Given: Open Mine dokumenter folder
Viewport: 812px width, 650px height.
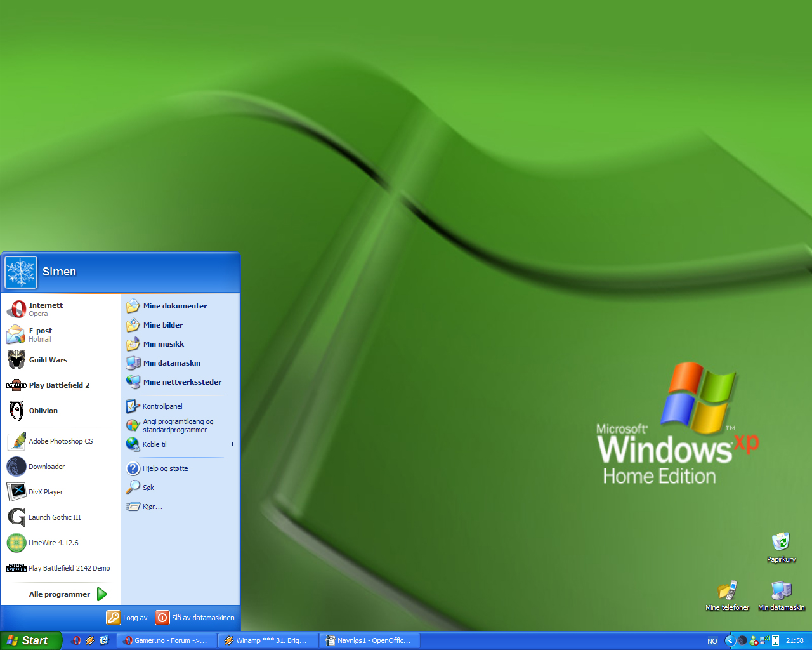Looking at the screenshot, I should 180,306.
